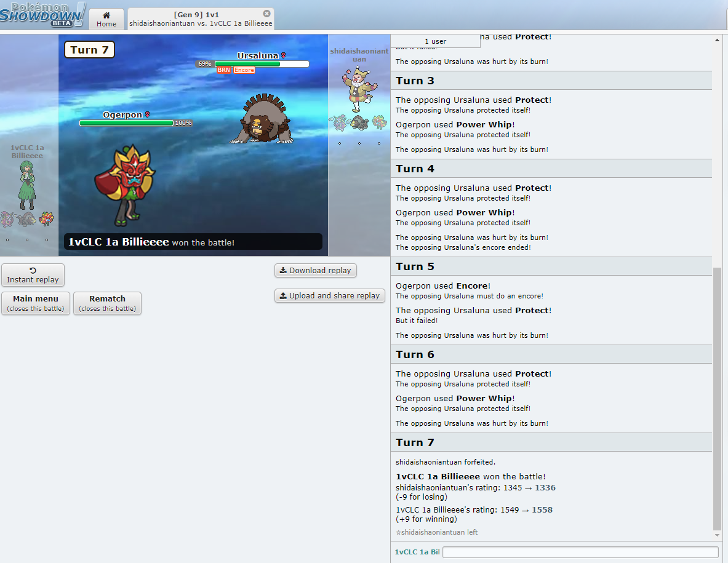Click the Turn 3 header in battle log
The height and width of the screenshot is (563, 728).
coord(551,81)
